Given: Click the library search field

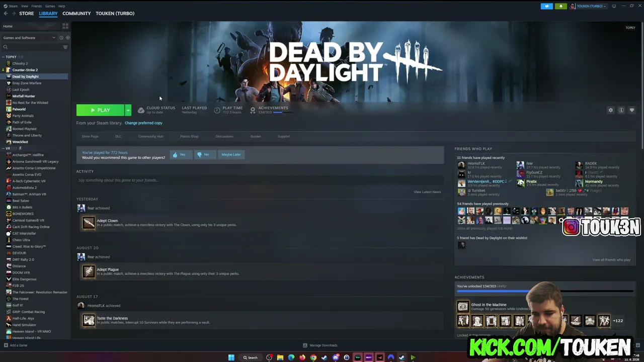Looking at the screenshot, I should [31, 47].
